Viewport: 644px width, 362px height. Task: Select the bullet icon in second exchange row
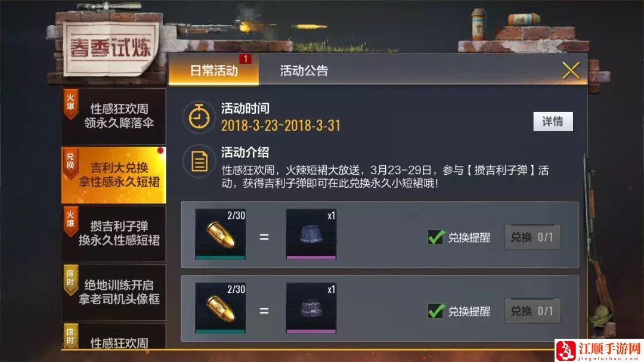pyautogui.click(x=221, y=308)
